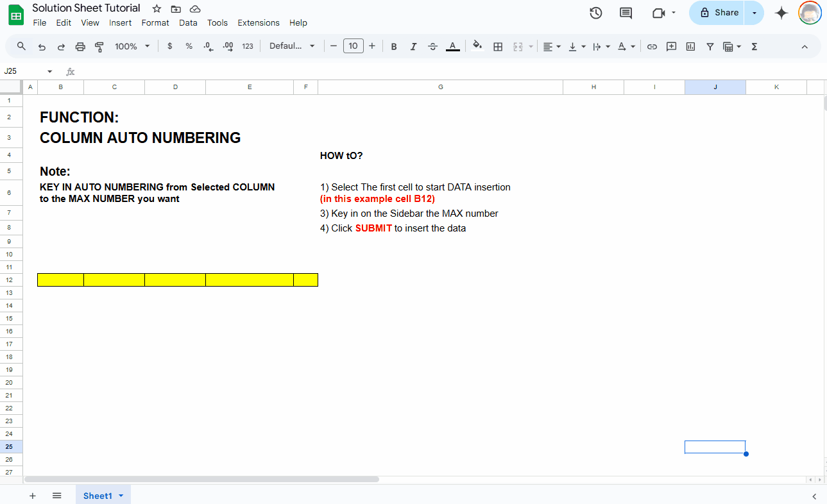Image resolution: width=827 pixels, height=504 pixels.
Task: Click the insert link icon
Action: pyautogui.click(x=652, y=46)
